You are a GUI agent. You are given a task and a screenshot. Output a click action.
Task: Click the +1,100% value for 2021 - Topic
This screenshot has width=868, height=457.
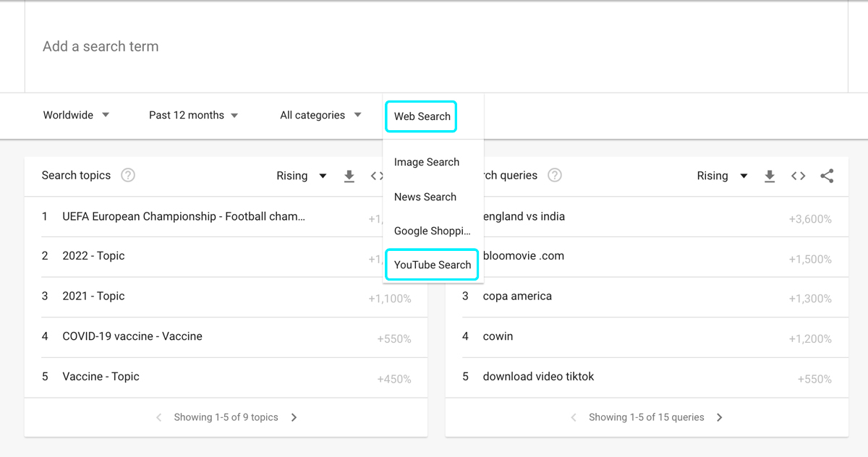(390, 299)
